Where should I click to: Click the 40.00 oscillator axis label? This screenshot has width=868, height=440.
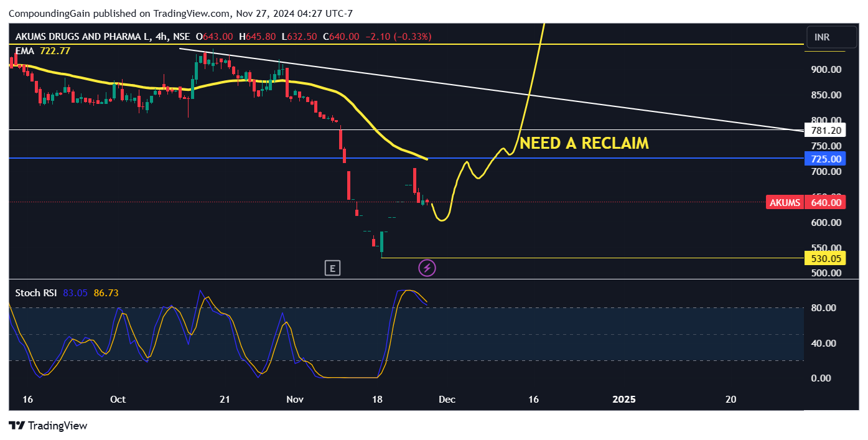[x=823, y=343]
